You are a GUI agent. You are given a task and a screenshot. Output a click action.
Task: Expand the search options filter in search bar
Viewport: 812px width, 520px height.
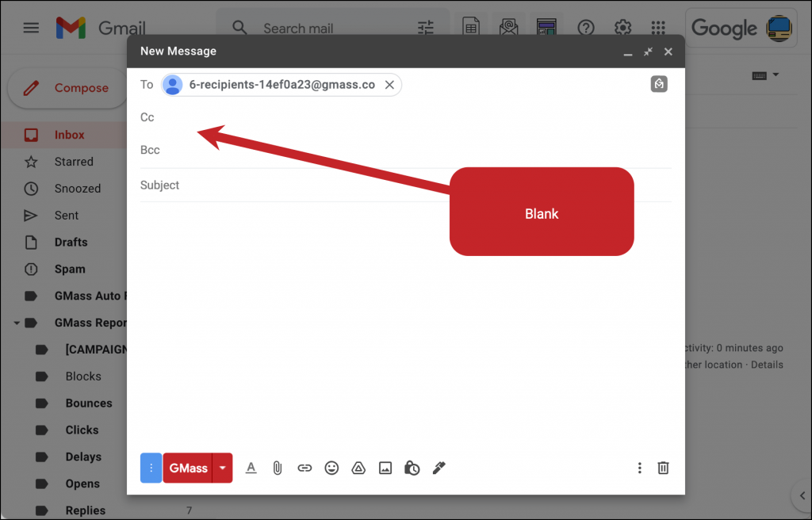tap(426, 27)
